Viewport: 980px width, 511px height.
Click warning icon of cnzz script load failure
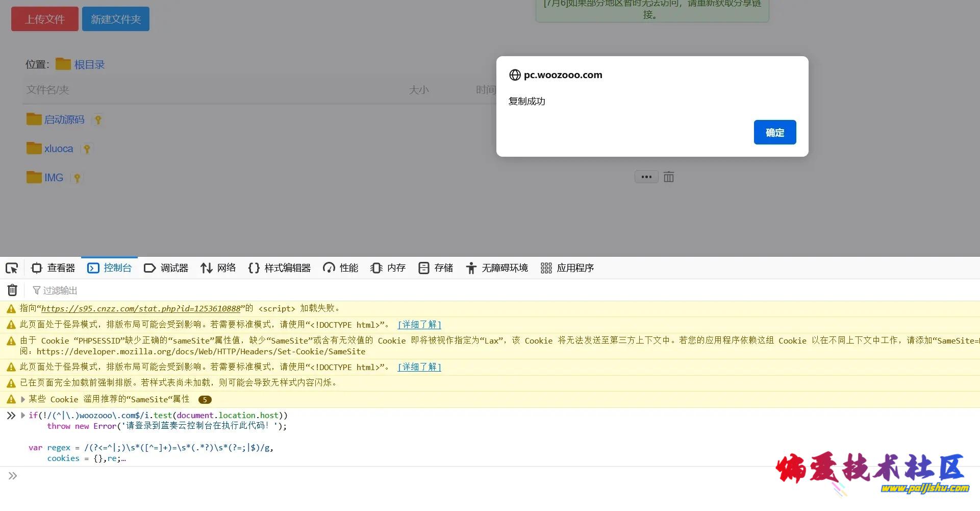click(11, 309)
